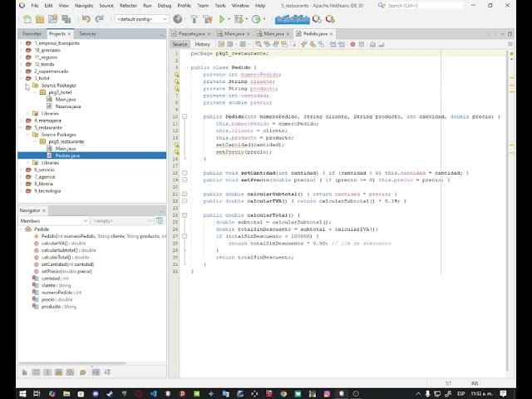Select calcularTotal() in Navigator members

(65, 257)
